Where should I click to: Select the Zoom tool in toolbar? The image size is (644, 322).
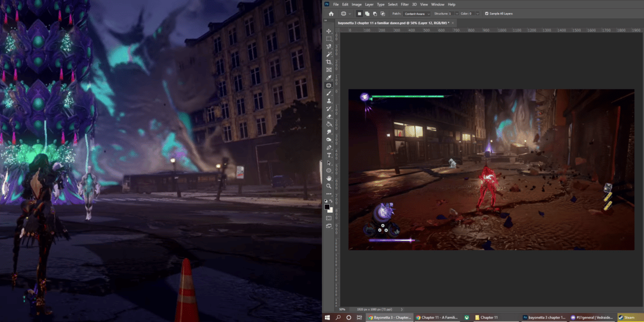click(329, 186)
